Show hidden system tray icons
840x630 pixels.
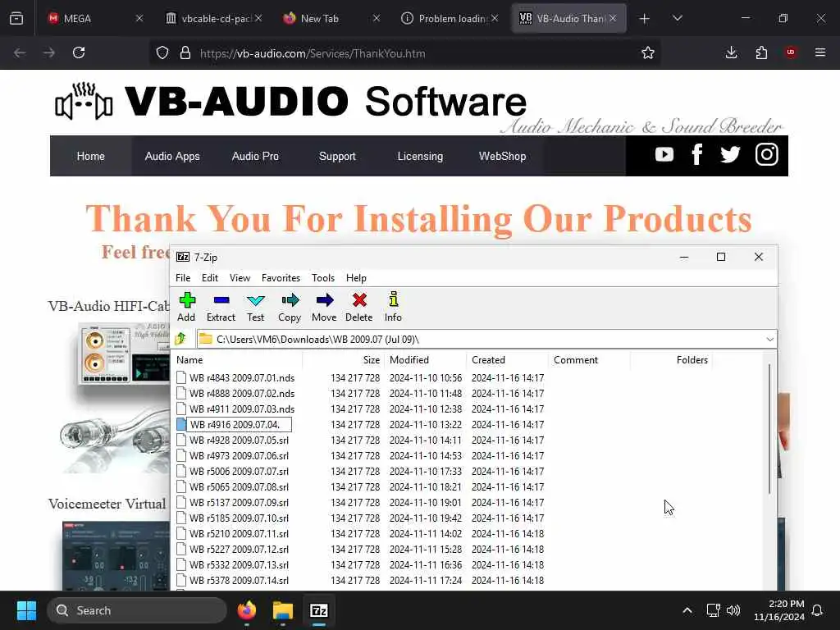pyautogui.click(x=687, y=610)
